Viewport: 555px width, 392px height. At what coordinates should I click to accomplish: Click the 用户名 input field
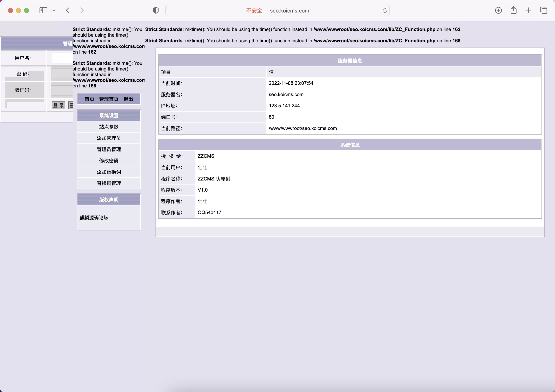pos(62,58)
